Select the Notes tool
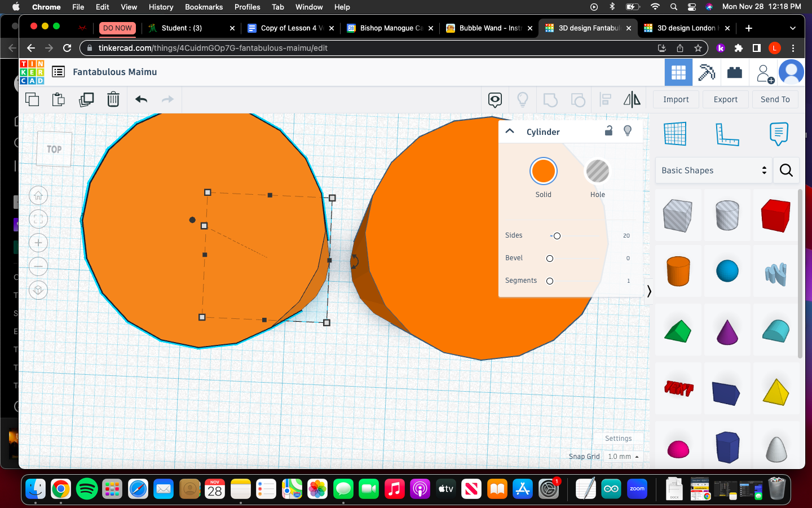Screen dimensions: 812x508 point(779,134)
